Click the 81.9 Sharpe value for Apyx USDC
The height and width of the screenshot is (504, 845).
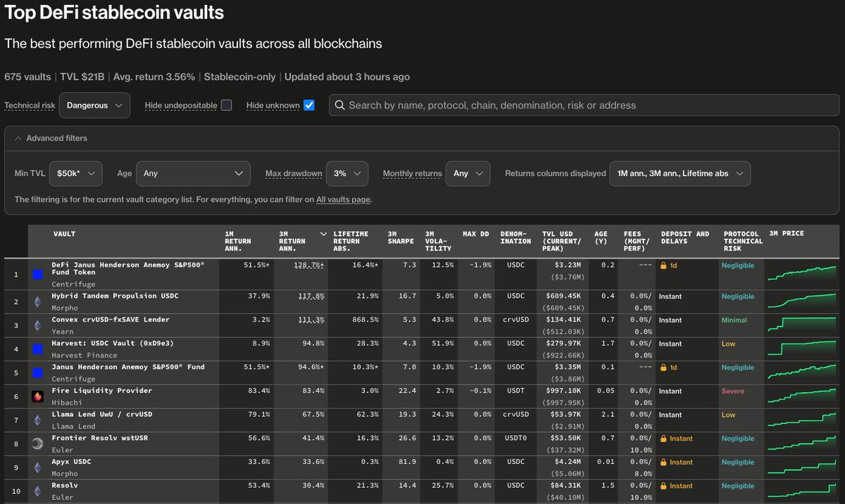click(408, 462)
